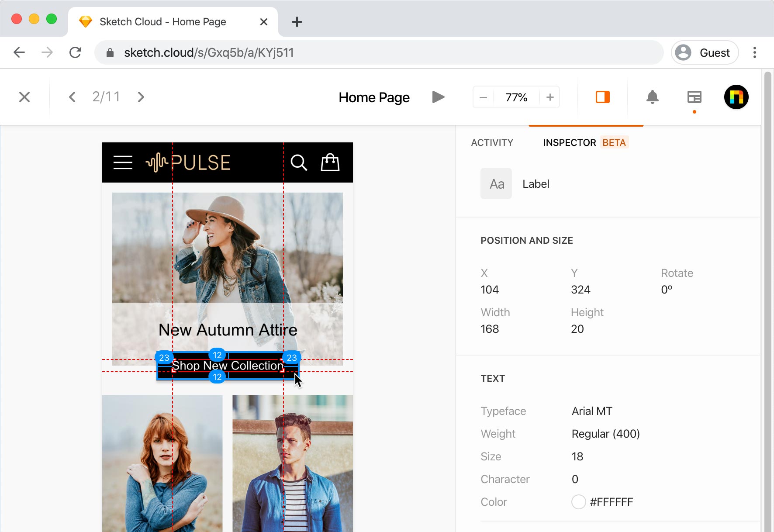
Task: Close the document viewer with the X
Action: (24, 97)
